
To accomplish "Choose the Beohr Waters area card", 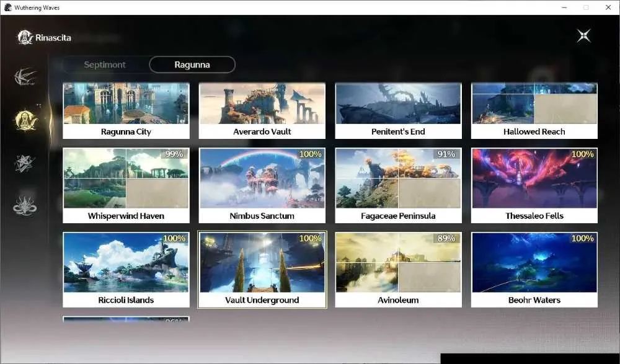I will tap(534, 270).
